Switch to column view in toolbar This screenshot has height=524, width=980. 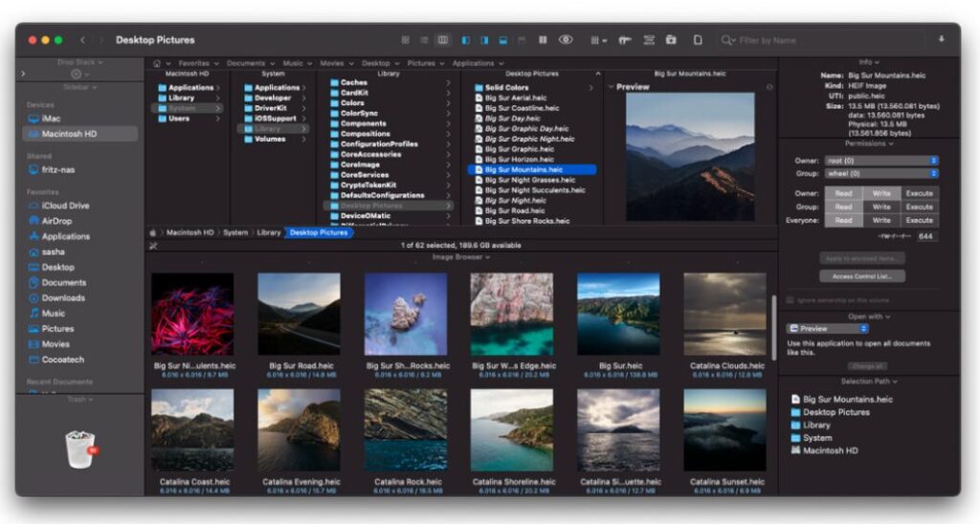[x=442, y=40]
